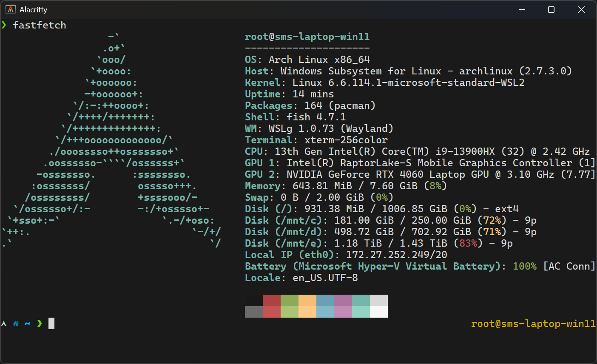The height and width of the screenshot is (364, 597).
Task: Click the Alacritty app icon in title bar
Action: tap(11, 9)
